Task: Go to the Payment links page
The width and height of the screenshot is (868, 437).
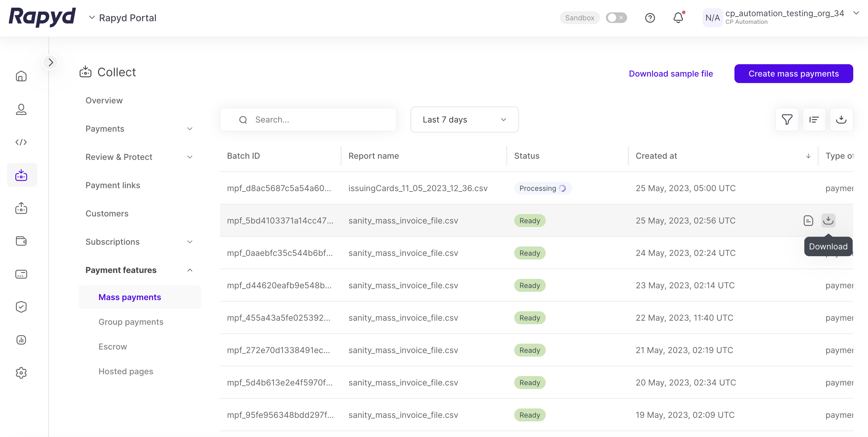Action: [x=113, y=185]
